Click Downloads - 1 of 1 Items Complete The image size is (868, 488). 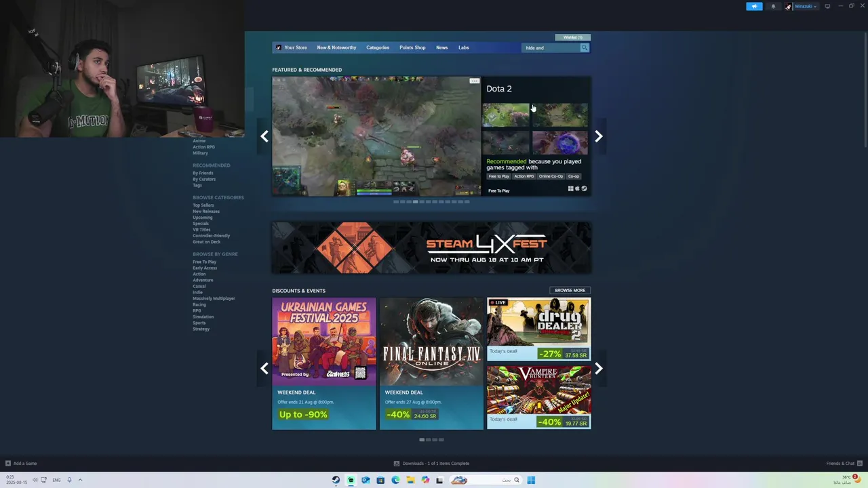click(x=436, y=464)
